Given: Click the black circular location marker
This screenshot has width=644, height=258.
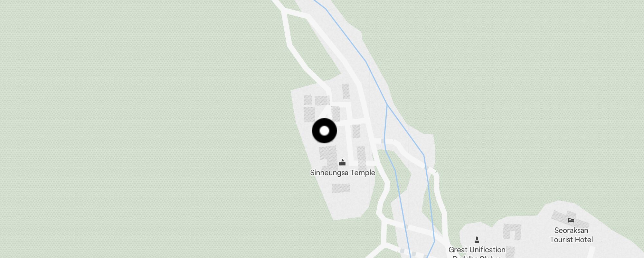Looking at the screenshot, I should pos(324,131).
